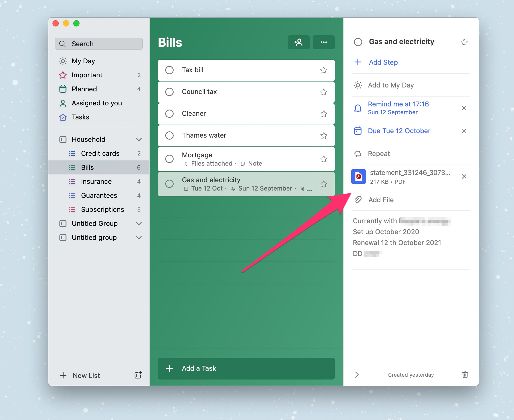
Task: Mark the Tax bill task complete
Action: coord(169,70)
